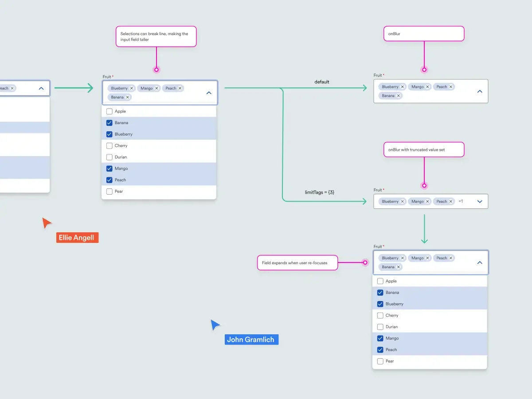This screenshot has width=532, height=399.
Task: Click the pin next to re-focuses annotation
Action: coord(365,262)
